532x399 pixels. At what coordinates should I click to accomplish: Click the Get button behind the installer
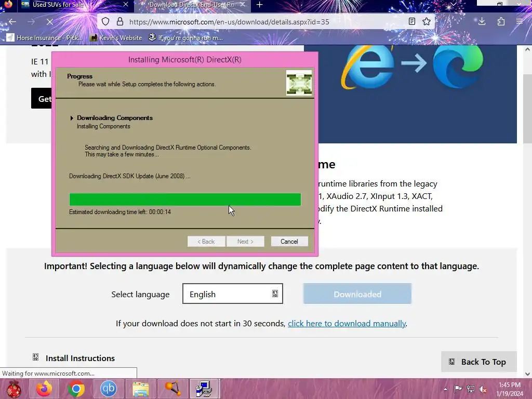pyautogui.click(x=42, y=98)
